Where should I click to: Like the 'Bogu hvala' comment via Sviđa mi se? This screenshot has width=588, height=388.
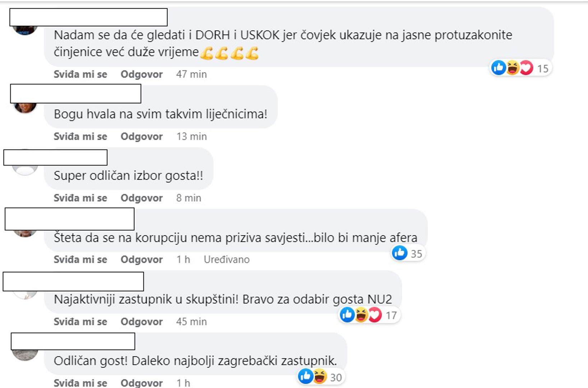tap(80, 137)
